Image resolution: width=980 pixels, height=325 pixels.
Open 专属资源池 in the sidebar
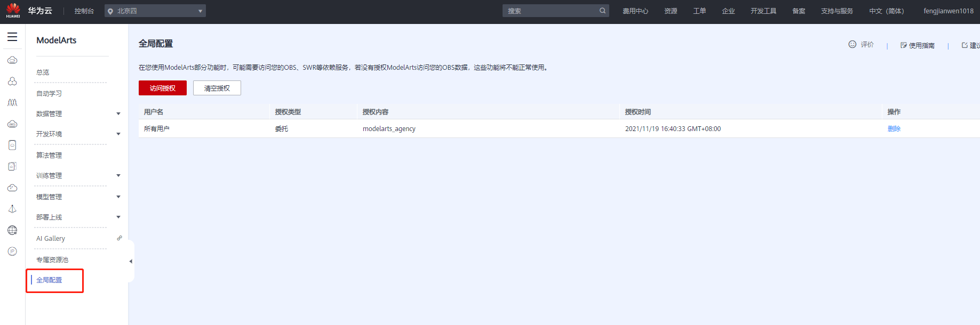tap(52, 259)
